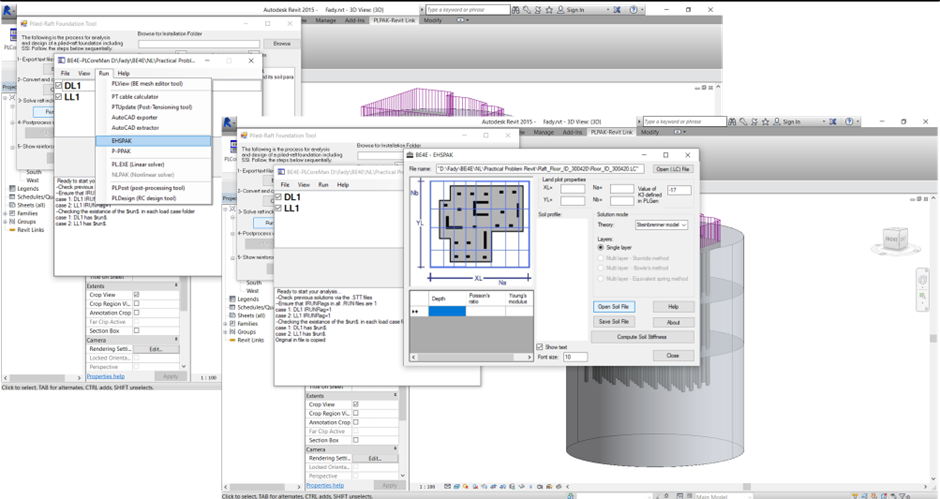Click Browse button in rear Piled-Raft Foundation Tool
940x499 pixels.
[282, 44]
